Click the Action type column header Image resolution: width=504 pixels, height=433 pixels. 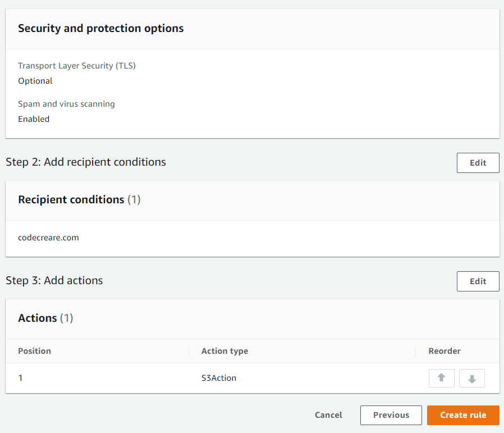pos(224,351)
